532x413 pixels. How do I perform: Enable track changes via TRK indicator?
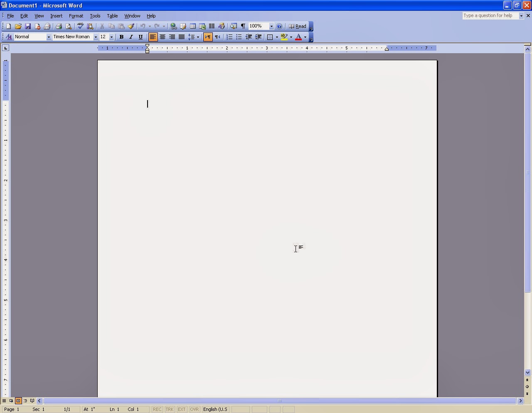(169, 409)
